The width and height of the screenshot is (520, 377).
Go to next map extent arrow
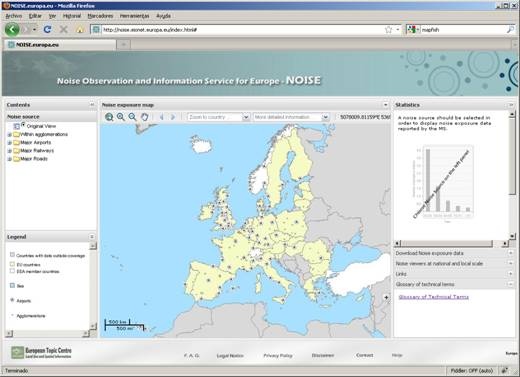click(173, 117)
